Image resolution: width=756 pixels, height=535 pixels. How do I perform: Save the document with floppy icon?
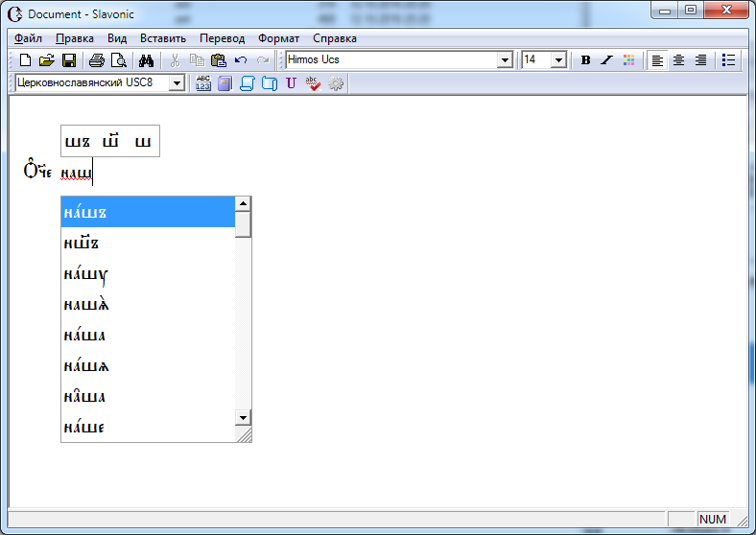pos(69,60)
